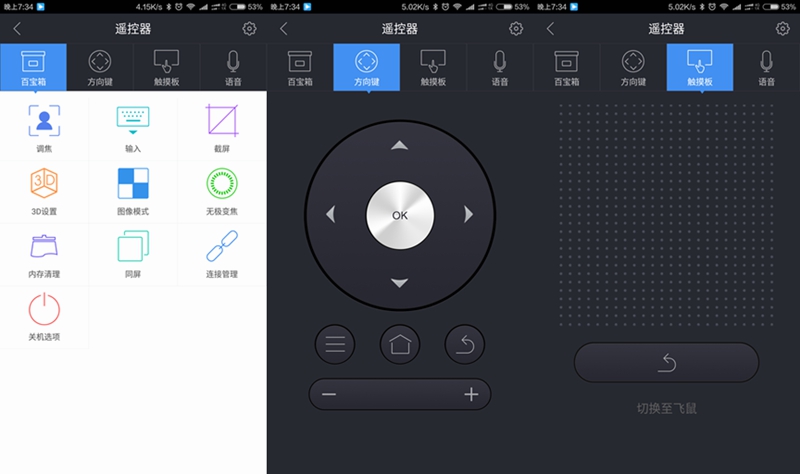This screenshot has width=800, height=474.
Task: Tap the left arrow on D-pad
Action: click(x=331, y=214)
